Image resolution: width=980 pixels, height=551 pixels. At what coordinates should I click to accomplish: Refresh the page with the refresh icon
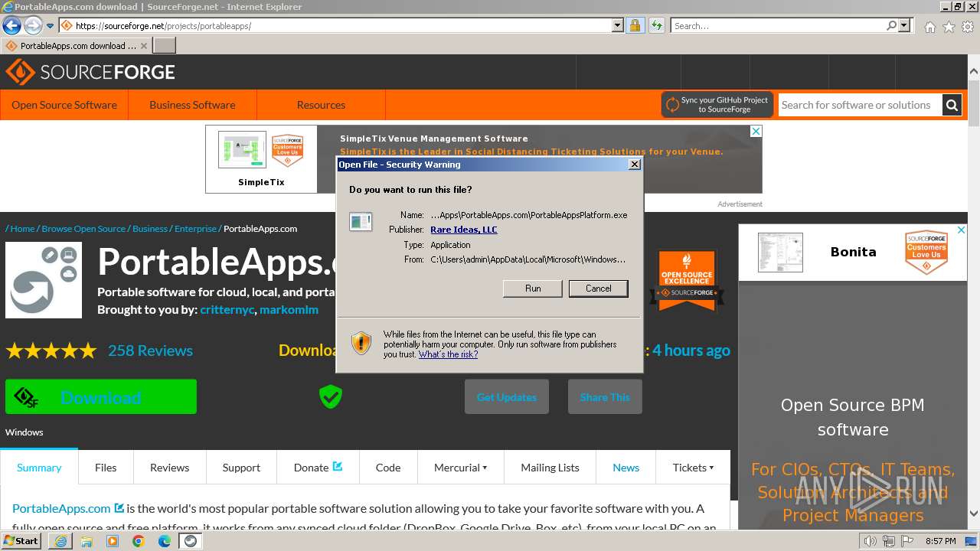pyautogui.click(x=656, y=26)
